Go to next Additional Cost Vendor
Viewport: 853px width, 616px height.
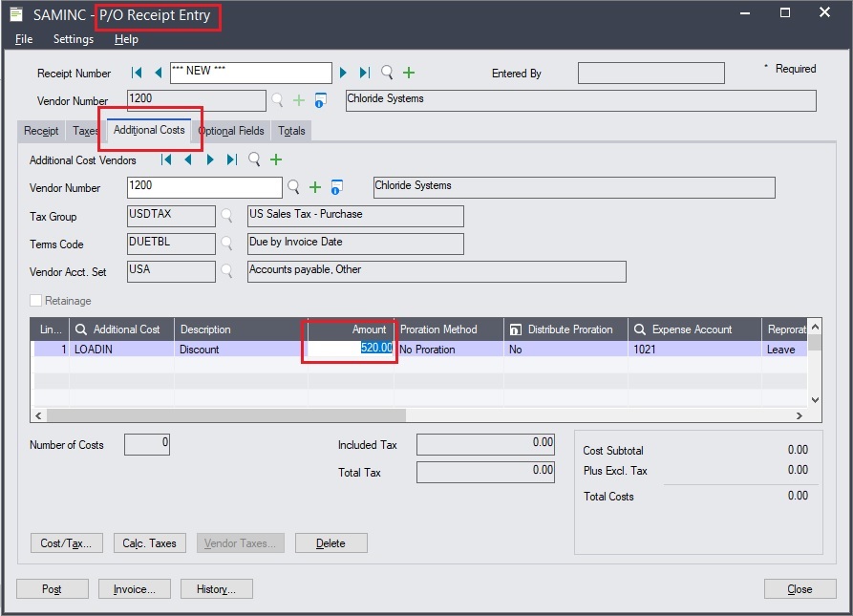pyautogui.click(x=210, y=159)
